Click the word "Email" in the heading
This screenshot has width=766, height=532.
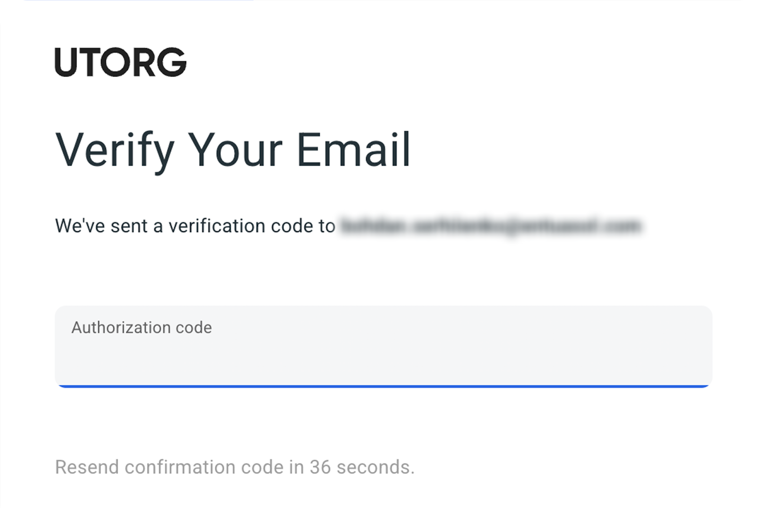click(x=353, y=150)
